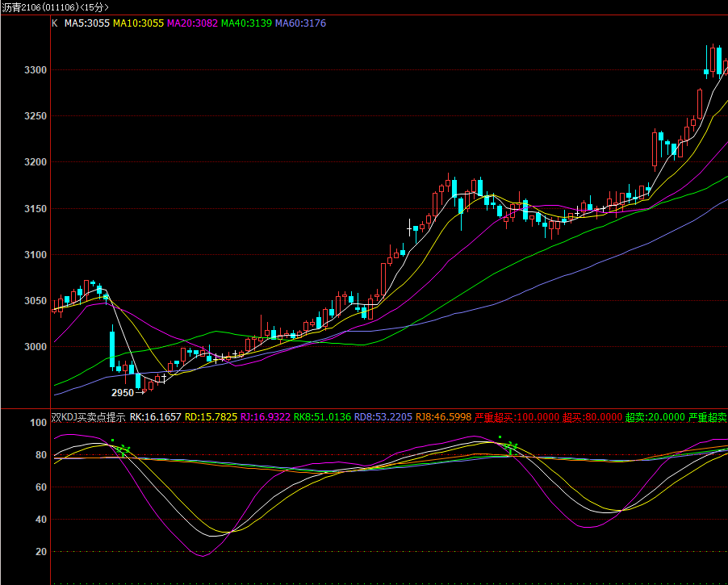Click the 60 level on KDJ axis
This screenshot has height=585, width=728.
pos(41,487)
